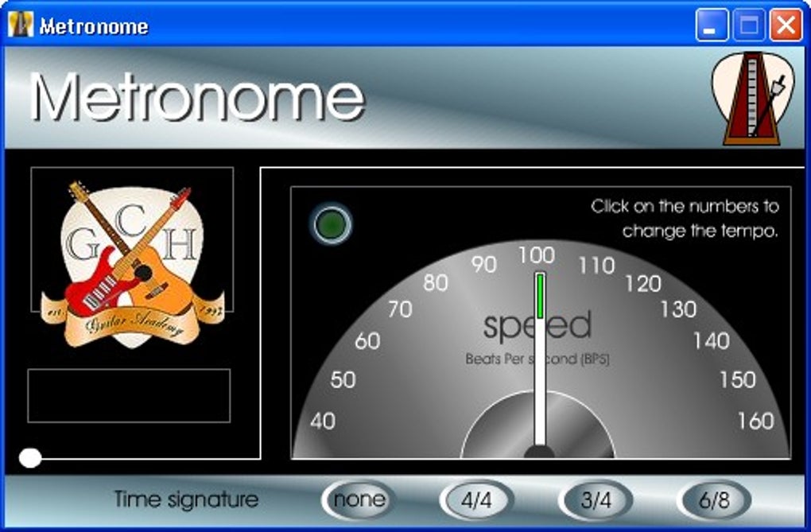Image resolution: width=811 pixels, height=532 pixels.
Task: Select the 6/8 time signature
Action: [x=714, y=500]
